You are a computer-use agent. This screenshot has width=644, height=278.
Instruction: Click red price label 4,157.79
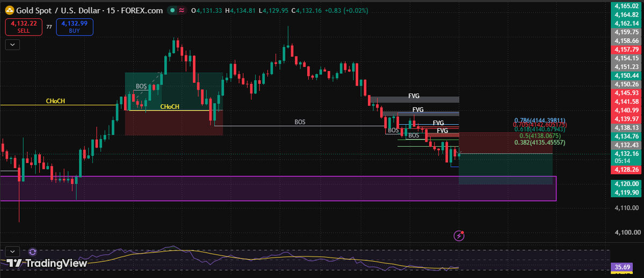[626, 49]
